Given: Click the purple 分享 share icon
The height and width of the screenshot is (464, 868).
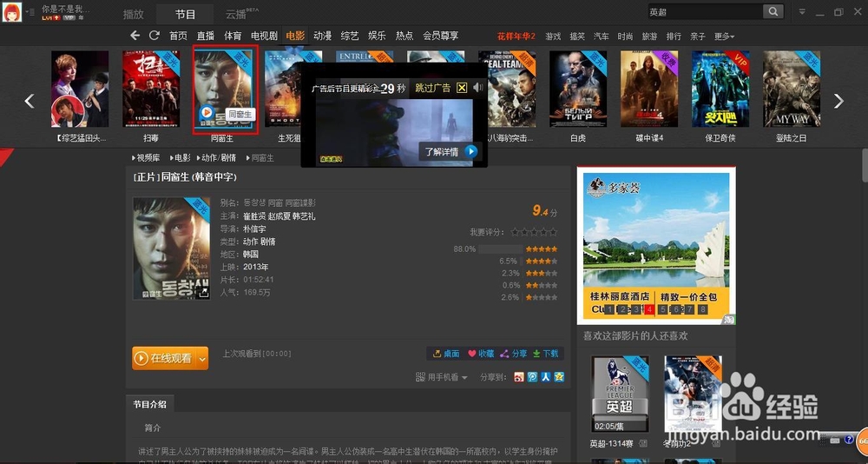Looking at the screenshot, I should [x=504, y=354].
